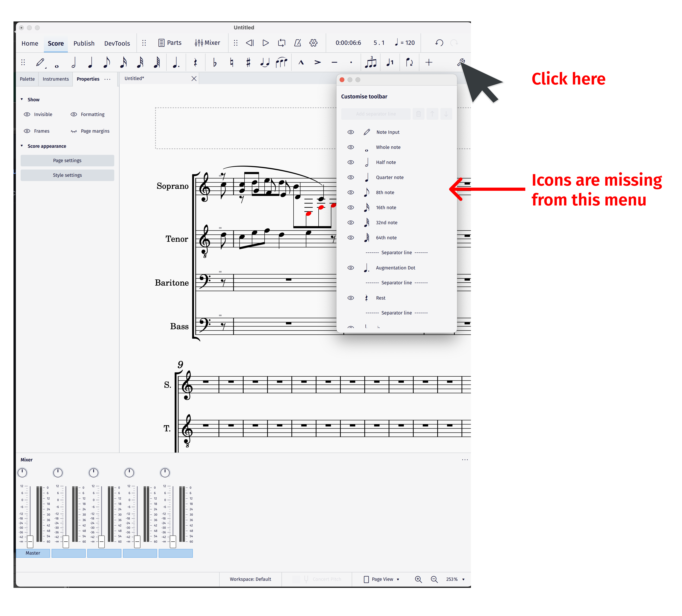Open the Add plus menu in note toolbar
This screenshot has height=616, width=682.
point(429,62)
